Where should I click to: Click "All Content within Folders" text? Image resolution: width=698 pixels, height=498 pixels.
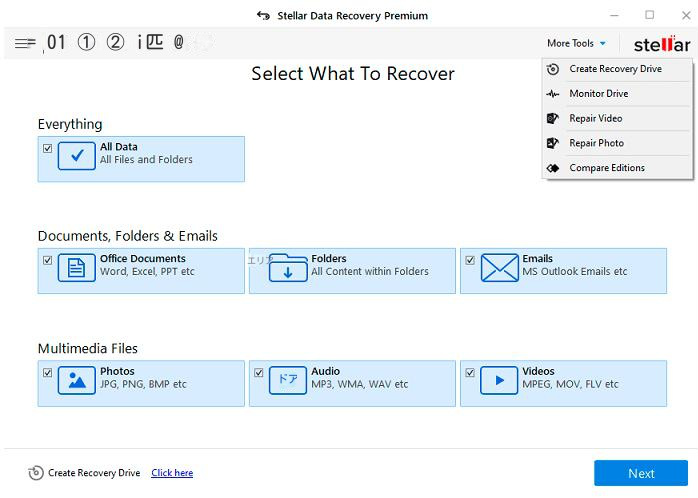click(370, 271)
